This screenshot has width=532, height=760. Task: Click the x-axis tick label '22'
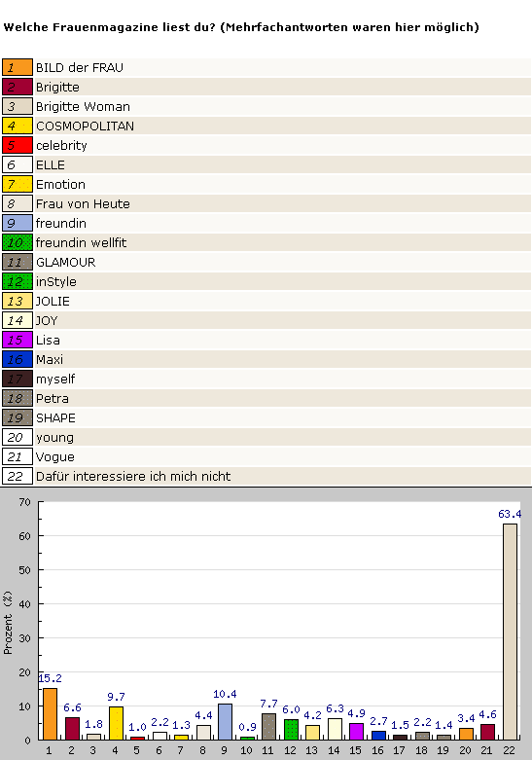509,750
